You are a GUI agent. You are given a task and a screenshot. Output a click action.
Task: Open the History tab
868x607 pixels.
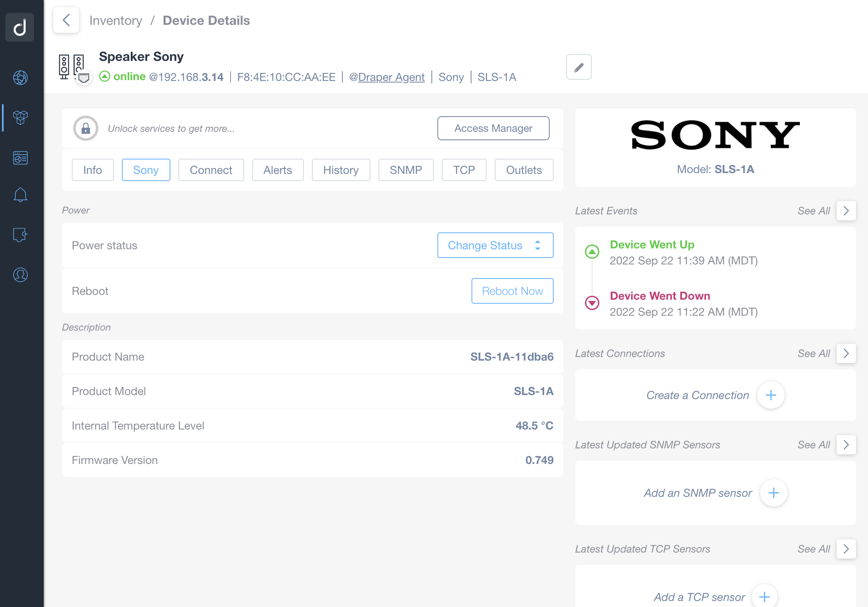[x=341, y=170]
